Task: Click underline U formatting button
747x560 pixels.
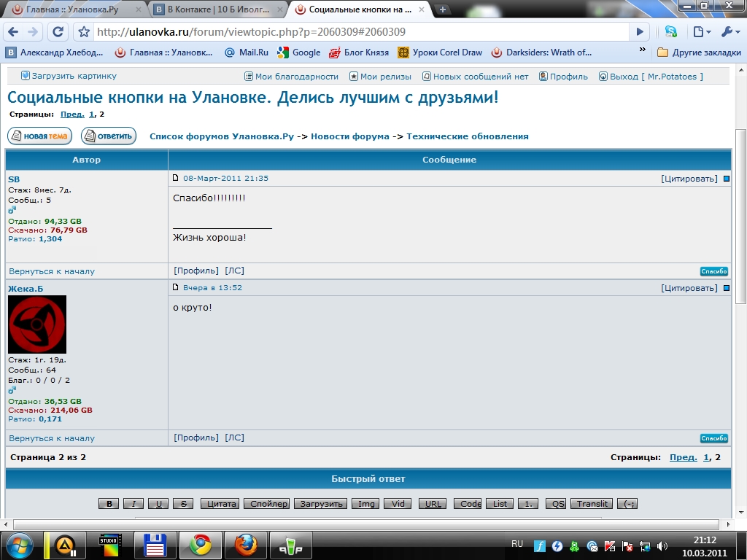Action: [158, 504]
